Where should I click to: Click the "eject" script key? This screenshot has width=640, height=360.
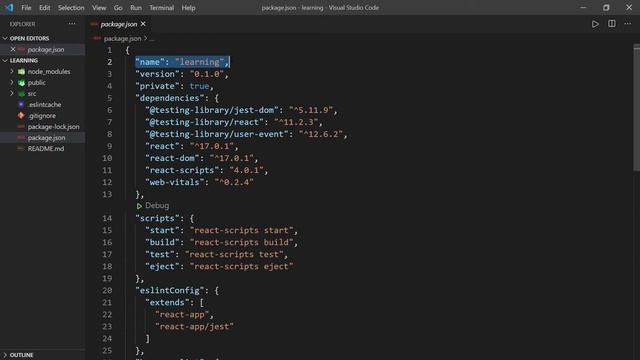coord(162,267)
